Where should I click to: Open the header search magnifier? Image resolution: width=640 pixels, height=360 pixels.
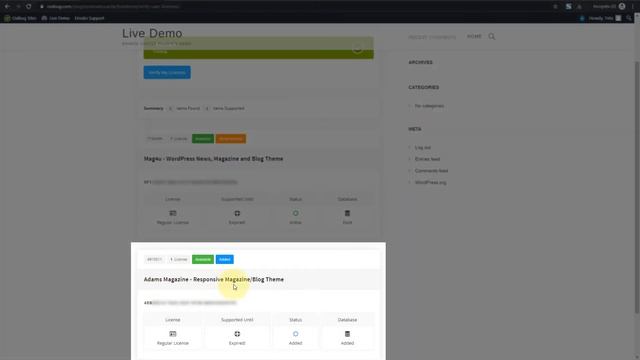tap(492, 36)
